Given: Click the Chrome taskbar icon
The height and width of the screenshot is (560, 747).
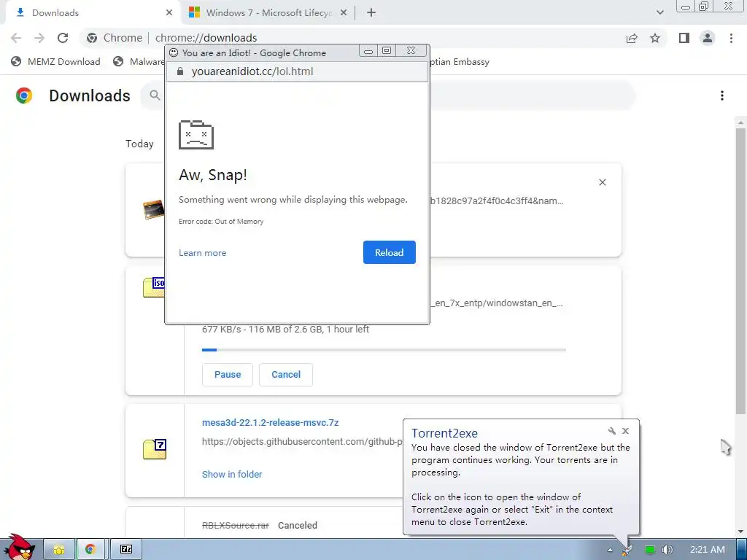Looking at the screenshot, I should [90, 550].
